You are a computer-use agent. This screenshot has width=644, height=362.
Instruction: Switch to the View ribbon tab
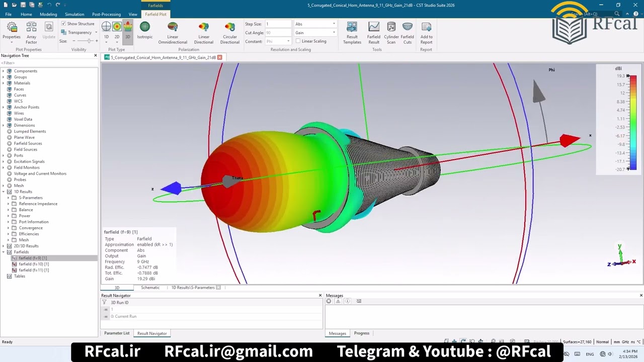tap(133, 14)
